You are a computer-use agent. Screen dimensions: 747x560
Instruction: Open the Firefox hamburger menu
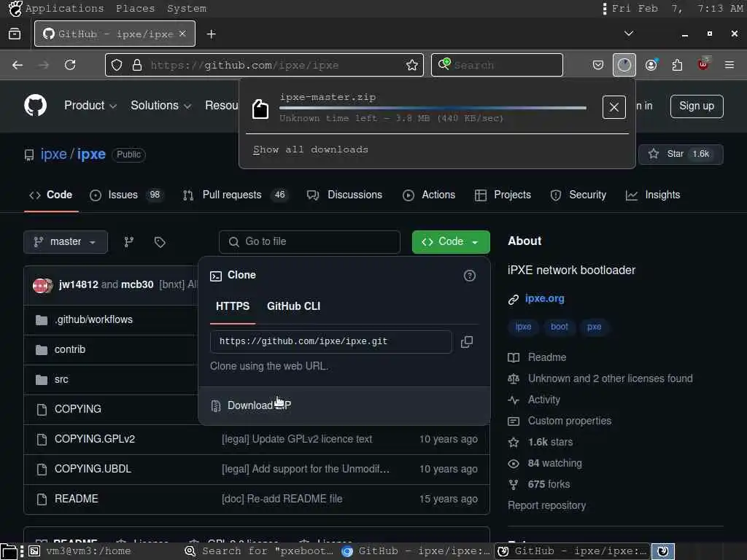(729, 65)
